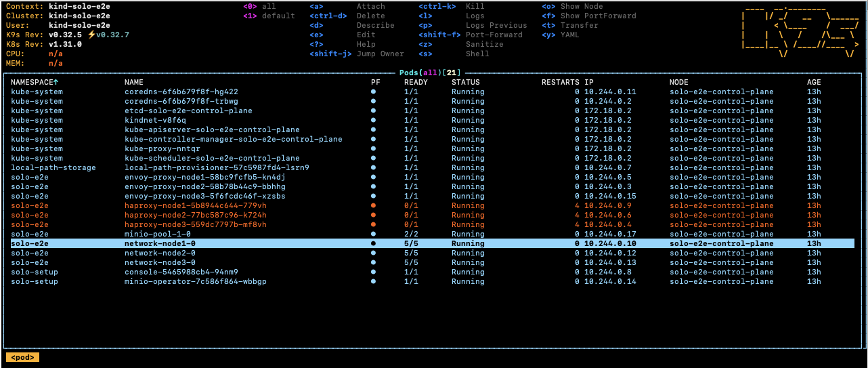Click the lightning bolt next to v0.32.7
The image size is (868, 368).
click(91, 35)
